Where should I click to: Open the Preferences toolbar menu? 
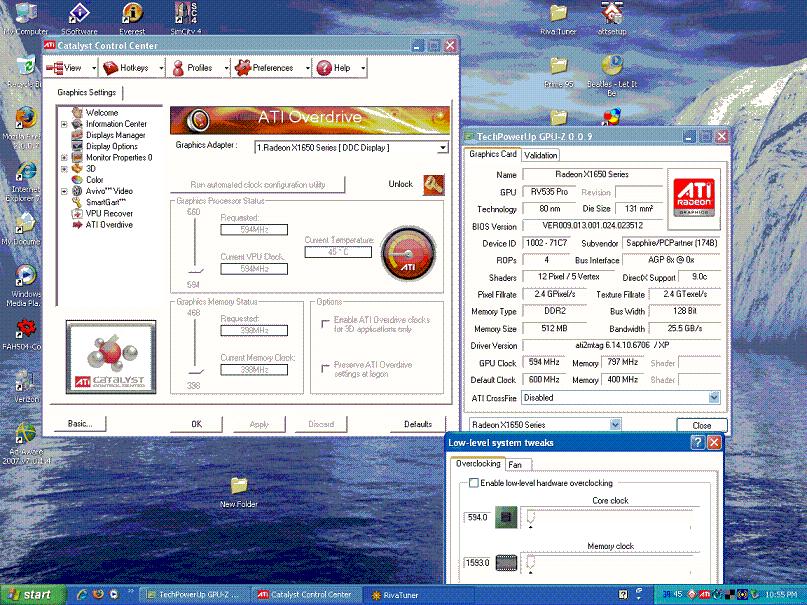click(265, 68)
